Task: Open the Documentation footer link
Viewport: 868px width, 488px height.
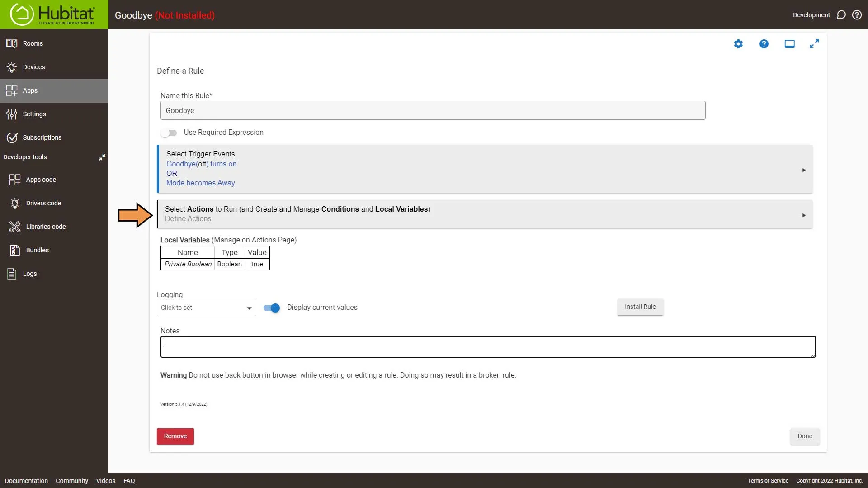Action: pos(26,481)
